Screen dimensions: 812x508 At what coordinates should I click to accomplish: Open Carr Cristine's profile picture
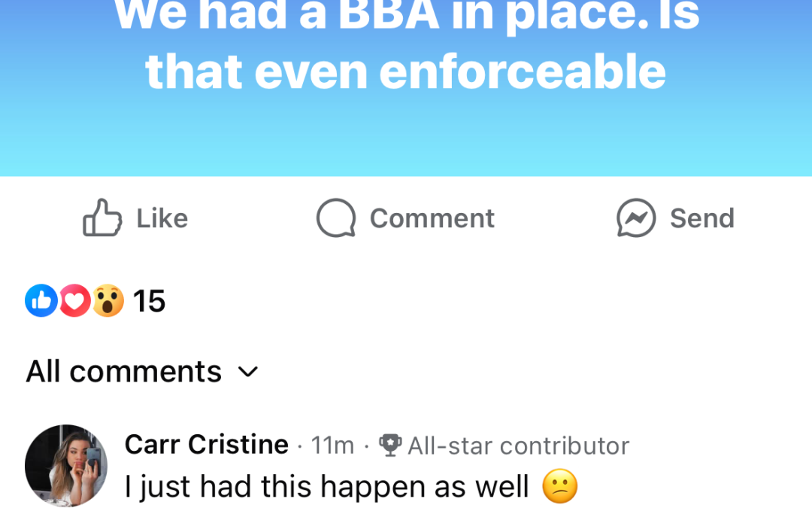pyautogui.click(x=66, y=465)
